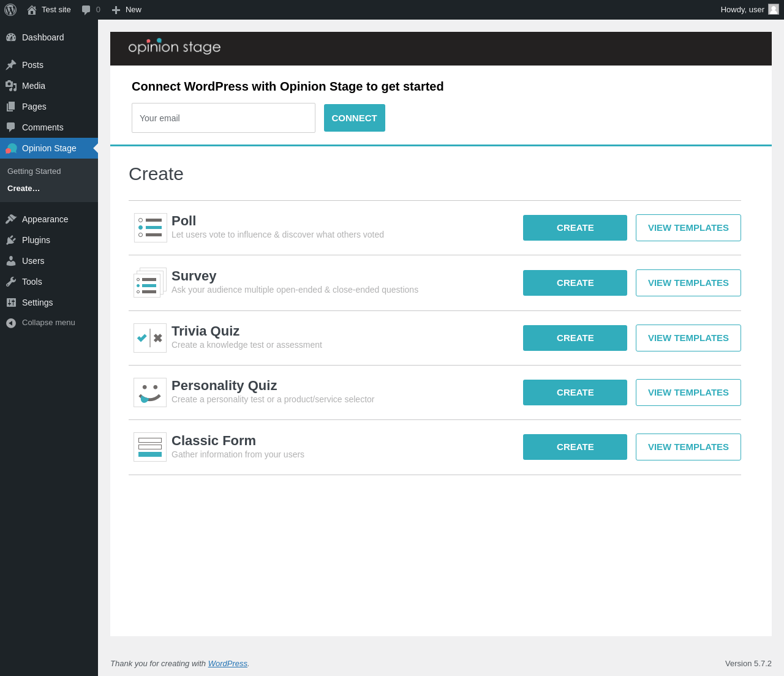Open the Plugins menu

[49, 240]
